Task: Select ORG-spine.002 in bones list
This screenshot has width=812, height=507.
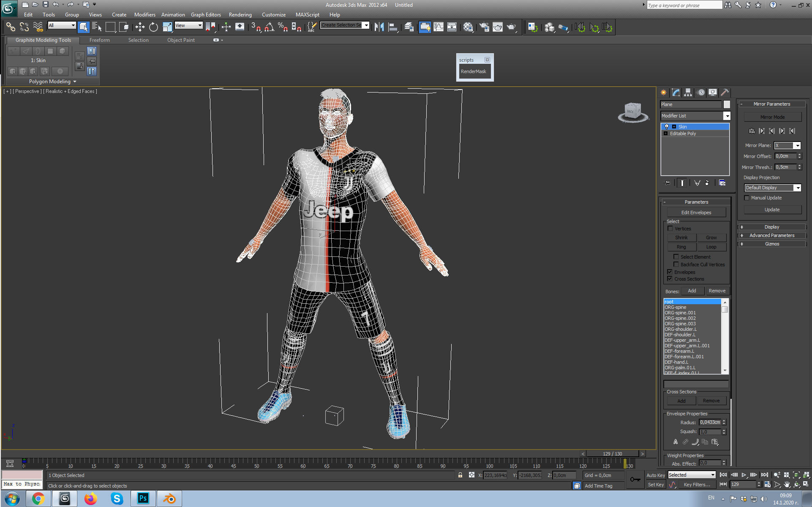Action: click(680, 318)
